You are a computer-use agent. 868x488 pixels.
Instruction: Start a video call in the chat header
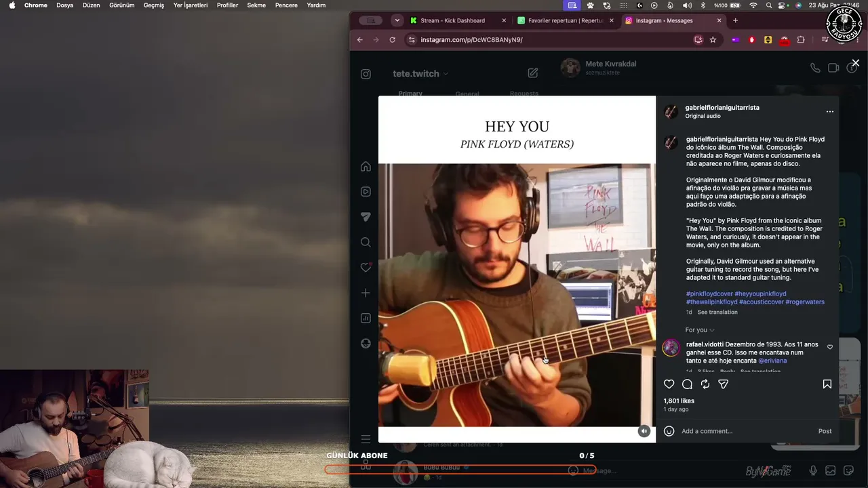point(833,68)
